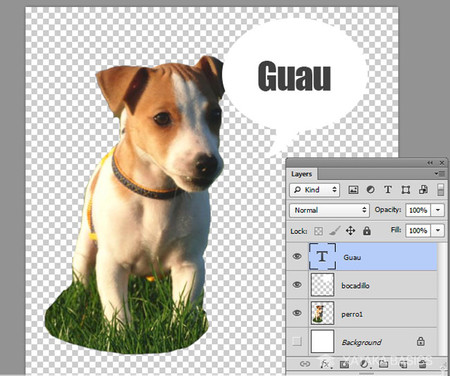Select the perro1 layer thumbnail
Screen dimensions: 450x376
(322, 313)
